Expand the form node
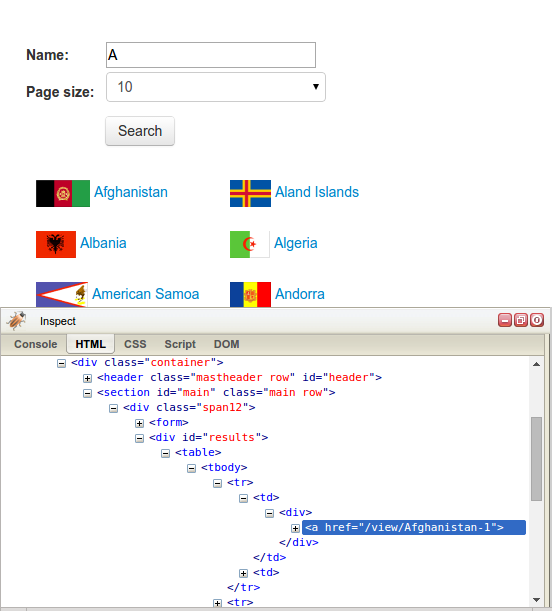The height and width of the screenshot is (611, 552). (139, 423)
